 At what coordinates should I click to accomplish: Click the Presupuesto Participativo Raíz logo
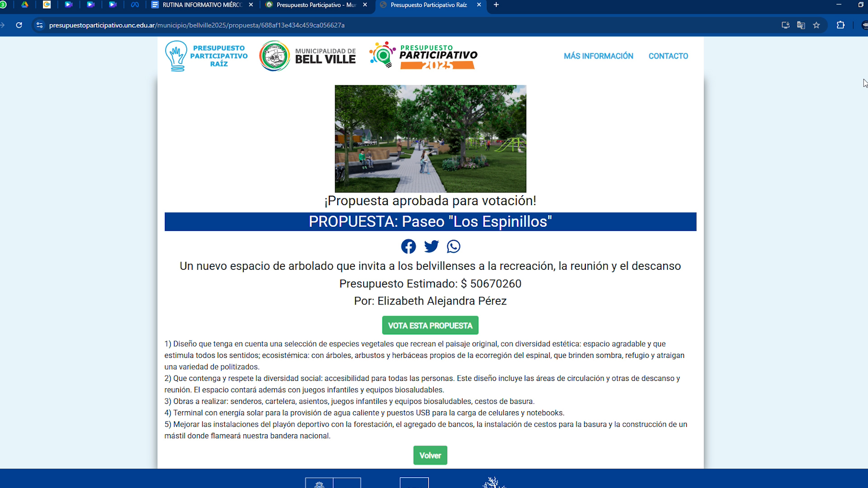coord(207,56)
